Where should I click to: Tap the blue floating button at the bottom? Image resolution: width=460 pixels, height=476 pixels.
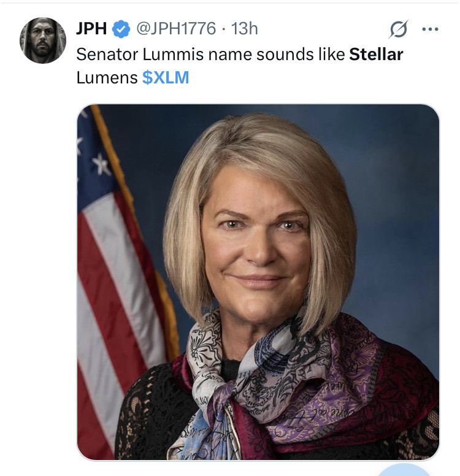pos(403,471)
